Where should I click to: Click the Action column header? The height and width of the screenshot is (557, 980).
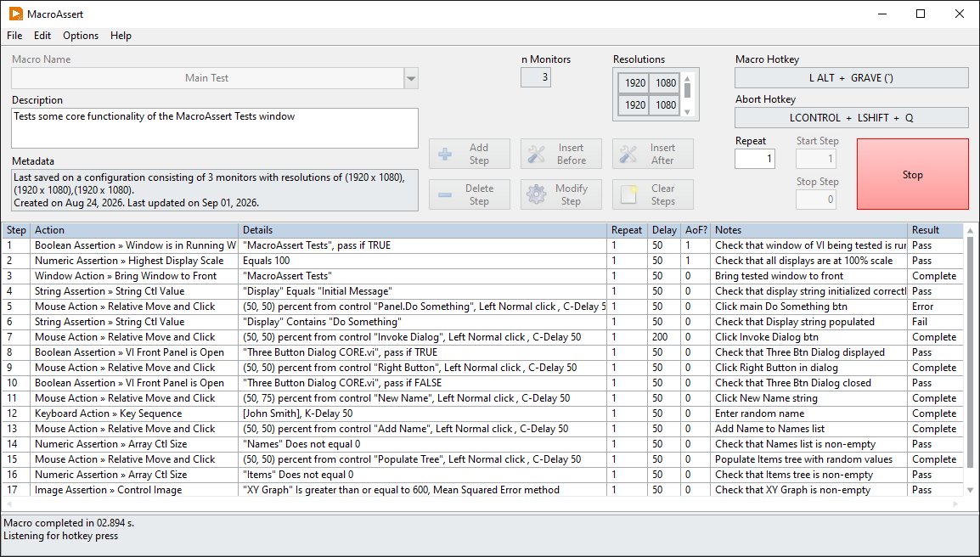135,230
